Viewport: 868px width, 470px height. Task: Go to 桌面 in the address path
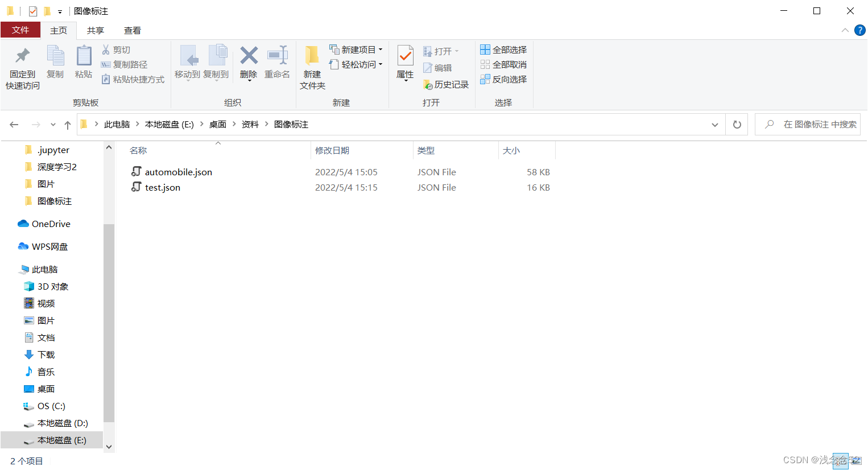pyautogui.click(x=218, y=124)
